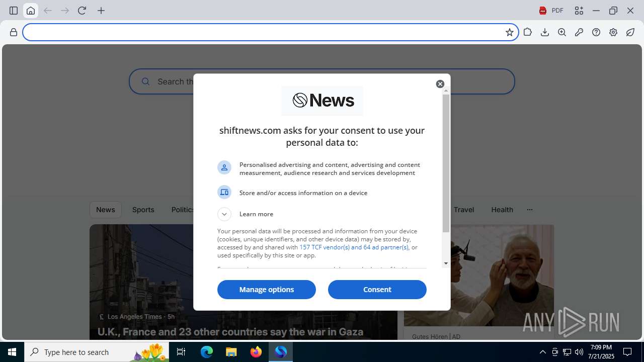The height and width of the screenshot is (362, 644).
Task: Show hidden system tray icons
Action: coord(542,352)
